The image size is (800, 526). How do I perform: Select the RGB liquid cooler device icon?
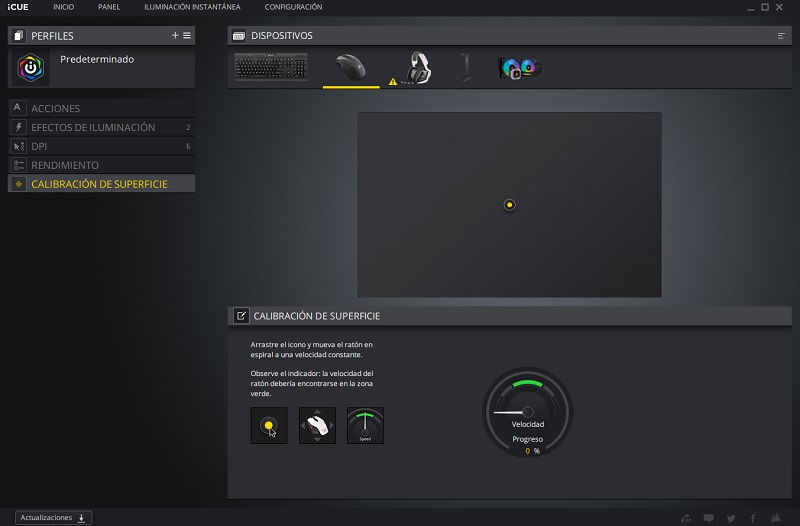[x=520, y=68]
